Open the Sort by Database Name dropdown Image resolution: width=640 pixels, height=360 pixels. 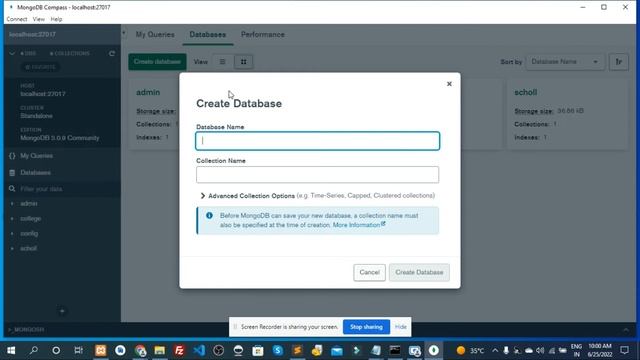(x=565, y=62)
